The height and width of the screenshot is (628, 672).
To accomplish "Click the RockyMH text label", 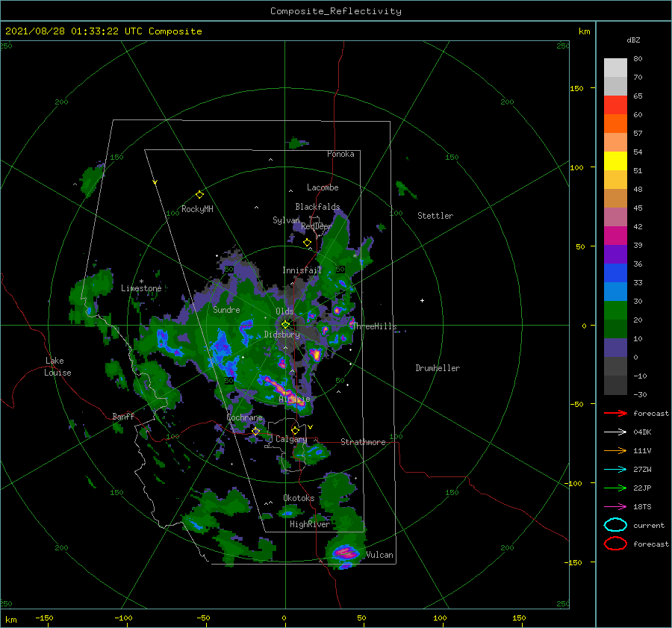I will 197,209.
